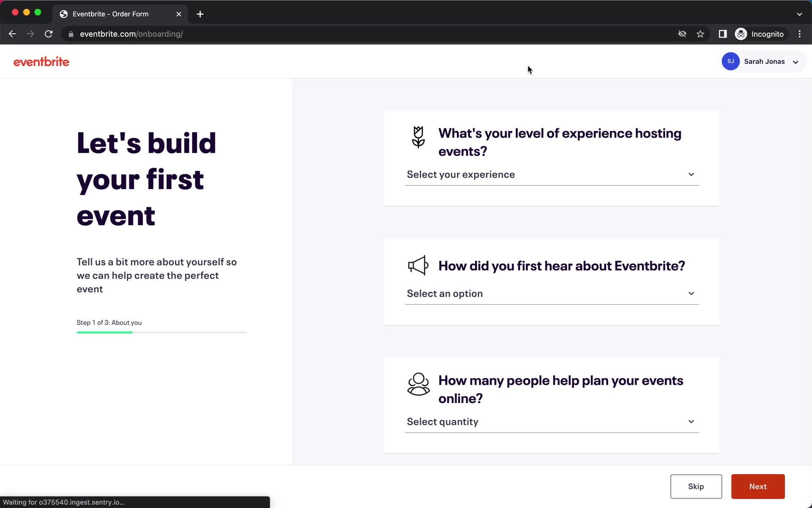Go back with the browser back arrow

coord(12,34)
